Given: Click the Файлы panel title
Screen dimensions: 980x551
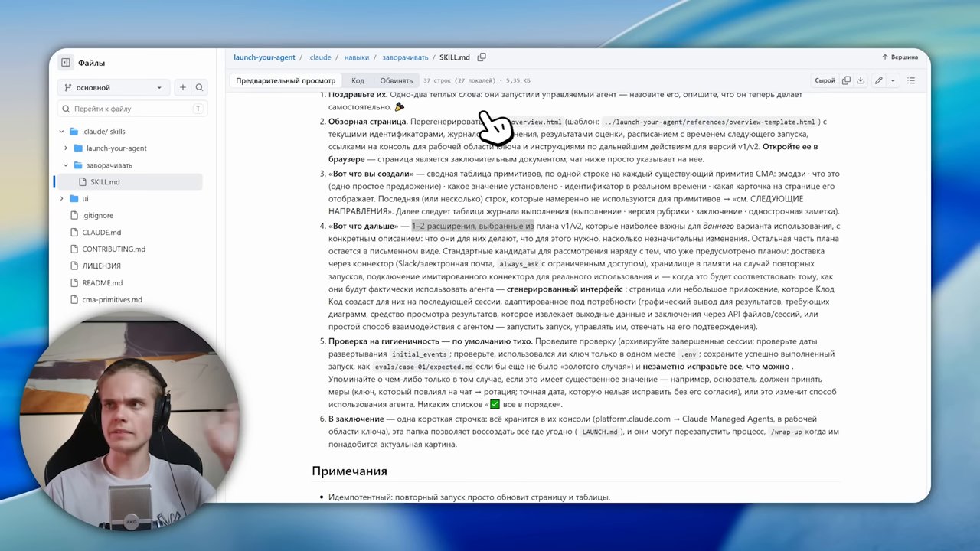Looking at the screenshot, I should [x=91, y=63].
